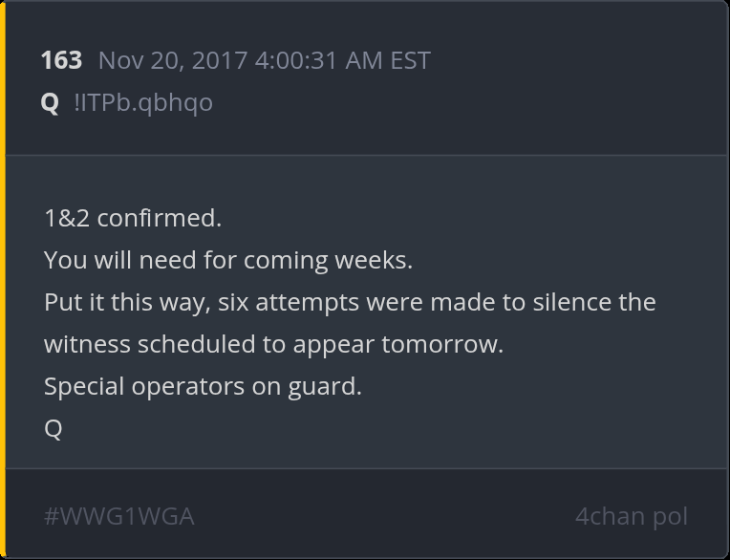This screenshot has width=730, height=560.
Task: Click "You will need for coming weeks."
Action: [228, 260]
